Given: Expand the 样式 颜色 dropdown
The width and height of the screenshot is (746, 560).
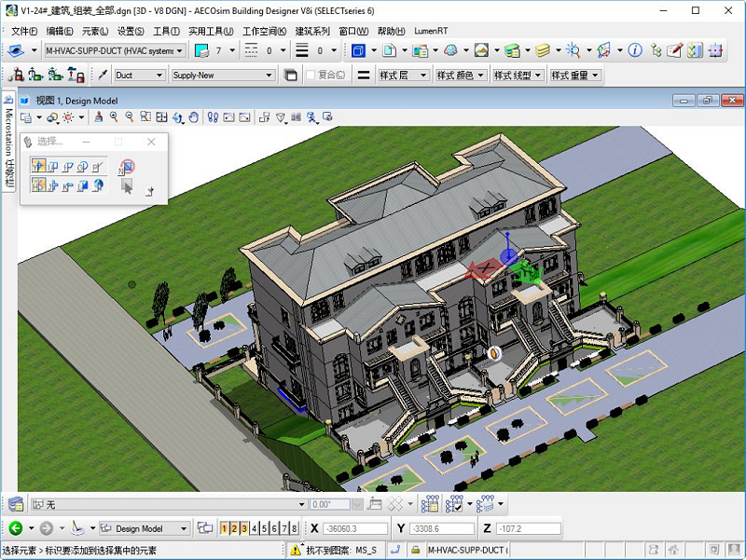Looking at the screenshot, I should coord(461,75).
